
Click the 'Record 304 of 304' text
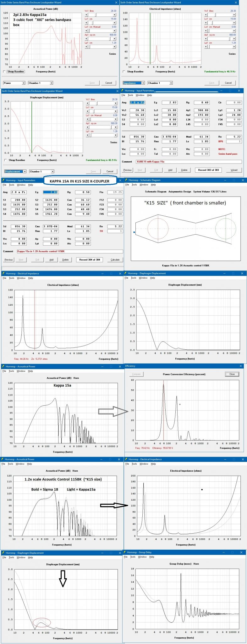click(90, 260)
